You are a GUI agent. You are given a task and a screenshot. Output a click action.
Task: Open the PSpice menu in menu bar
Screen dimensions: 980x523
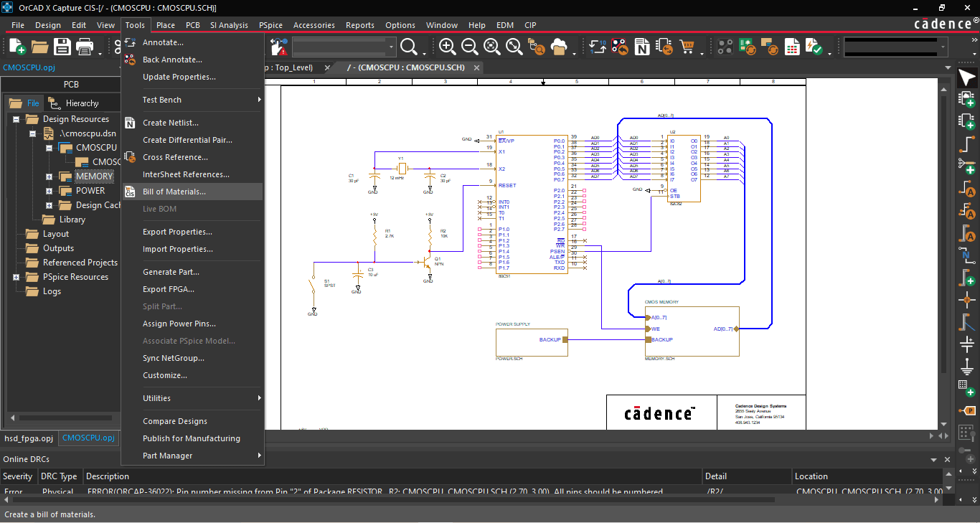[270, 25]
